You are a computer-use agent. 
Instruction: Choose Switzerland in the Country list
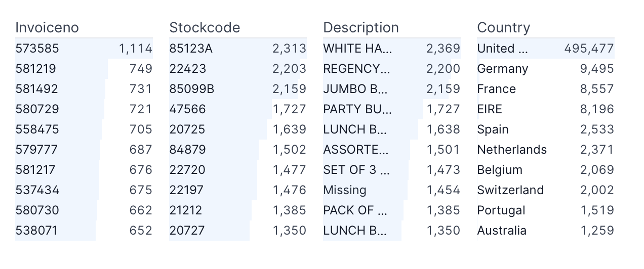pyautogui.click(x=510, y=190)
